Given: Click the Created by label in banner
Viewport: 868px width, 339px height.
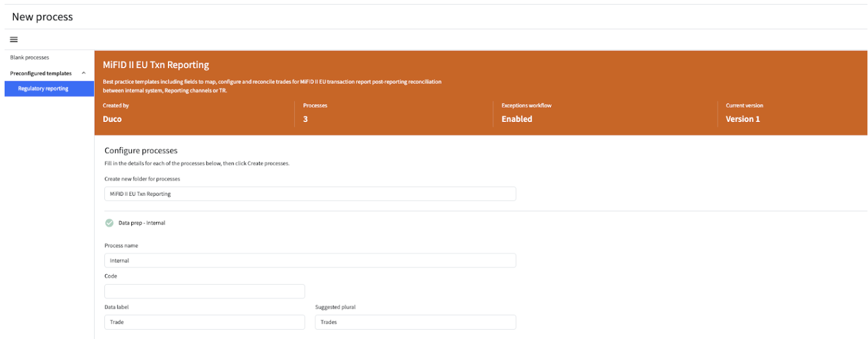Looking at the screenshot, I should (116, 106).
